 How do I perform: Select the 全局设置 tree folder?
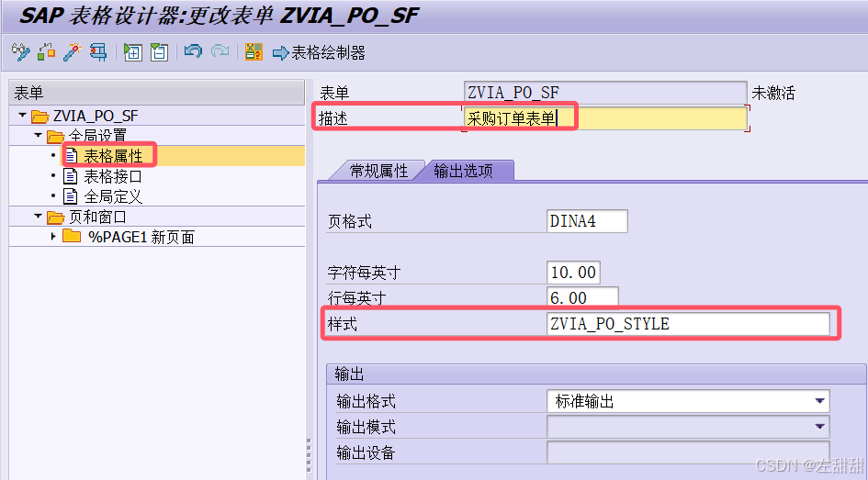pos(97,136)
